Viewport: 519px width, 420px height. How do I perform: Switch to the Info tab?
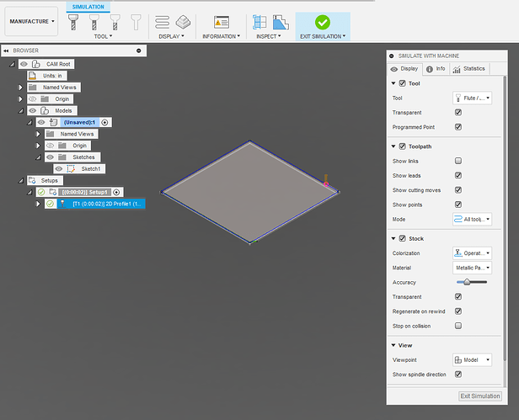tap(436, 69)
